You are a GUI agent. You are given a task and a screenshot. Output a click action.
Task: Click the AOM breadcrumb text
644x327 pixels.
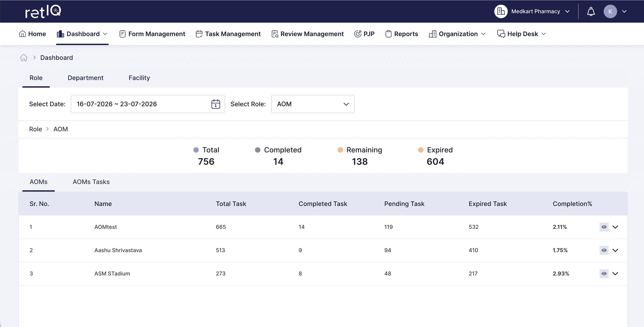pos(61,129)
